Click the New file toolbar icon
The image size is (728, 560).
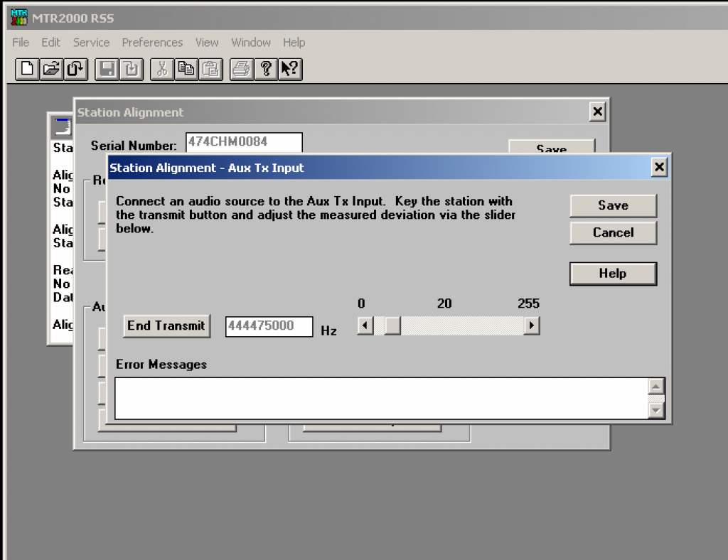pyautogui.click(x=27, y=70)
